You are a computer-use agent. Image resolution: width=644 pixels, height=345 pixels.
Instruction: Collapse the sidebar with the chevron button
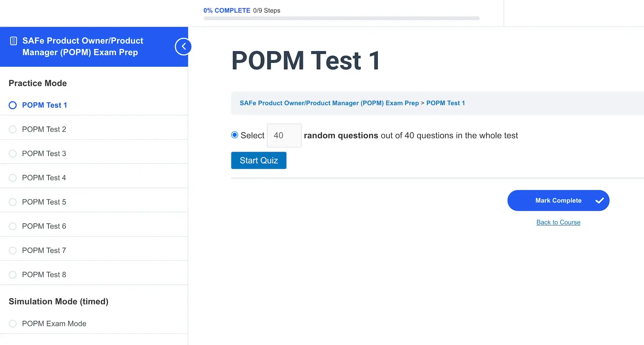tap(183, 47)
